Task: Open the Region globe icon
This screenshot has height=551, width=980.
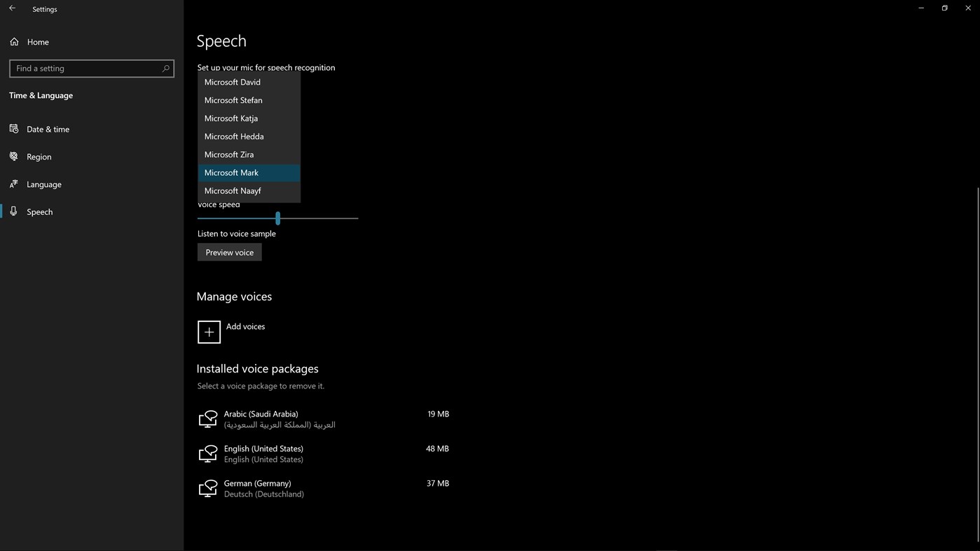Action: point(13,156)
